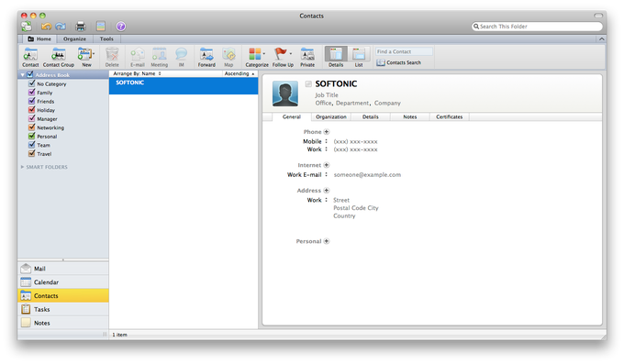Image resolution: width=624 pixels, height=364 pixels.
Task: Uncheck the Friends category
Action: (32, 101)
